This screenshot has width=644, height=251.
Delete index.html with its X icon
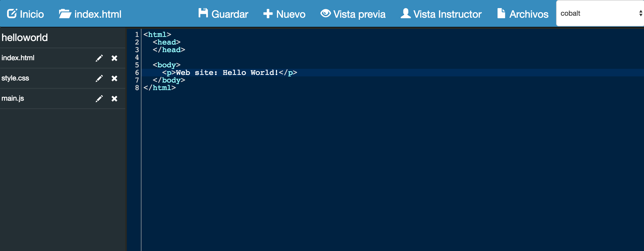point(114,58)
